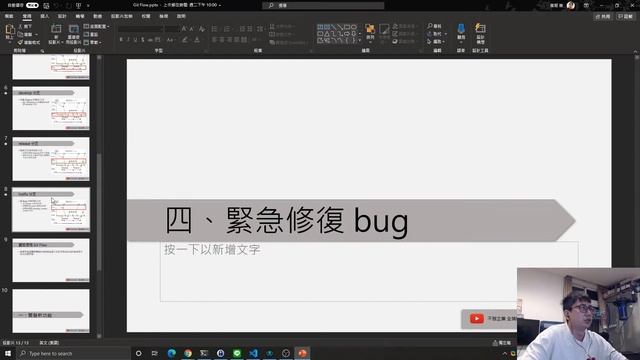Image resolution: width=640 pixels, height=360 pixels.
Task: Click the slide counter in the status bar
Action: coord(16,343)
